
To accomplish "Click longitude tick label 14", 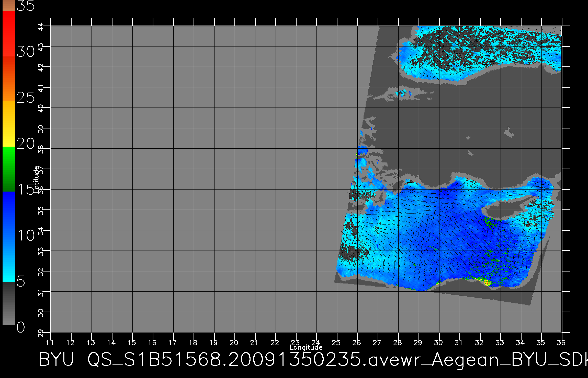I will [111, 342].
